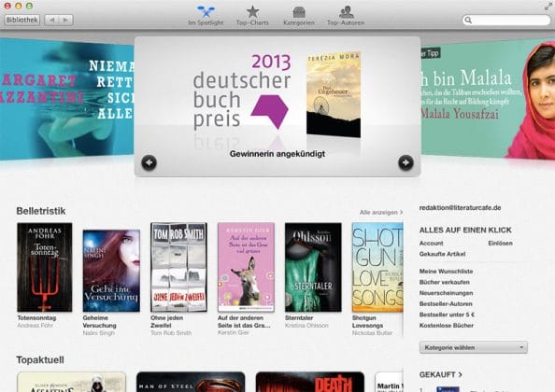The width and height of the screenshot is (555, 392).
Task: Open the Kategorien tab
Action: point(299,16)
